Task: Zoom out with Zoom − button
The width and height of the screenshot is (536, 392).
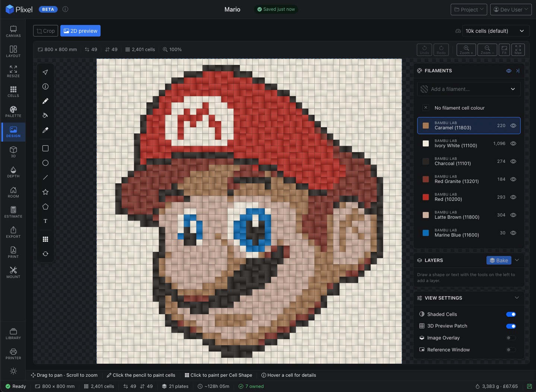Action: coord(487,50)
